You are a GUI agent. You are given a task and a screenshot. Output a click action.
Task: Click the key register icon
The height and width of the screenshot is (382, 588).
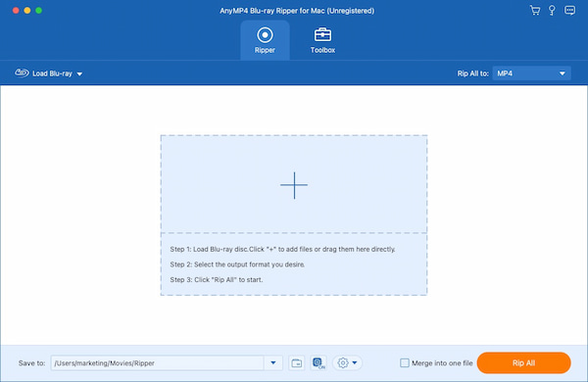tap(552, 11)
